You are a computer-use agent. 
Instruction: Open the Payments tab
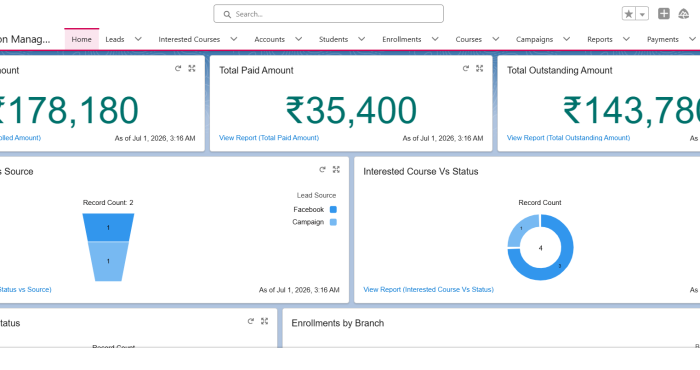pyautogui.click(x=662, y=39)
